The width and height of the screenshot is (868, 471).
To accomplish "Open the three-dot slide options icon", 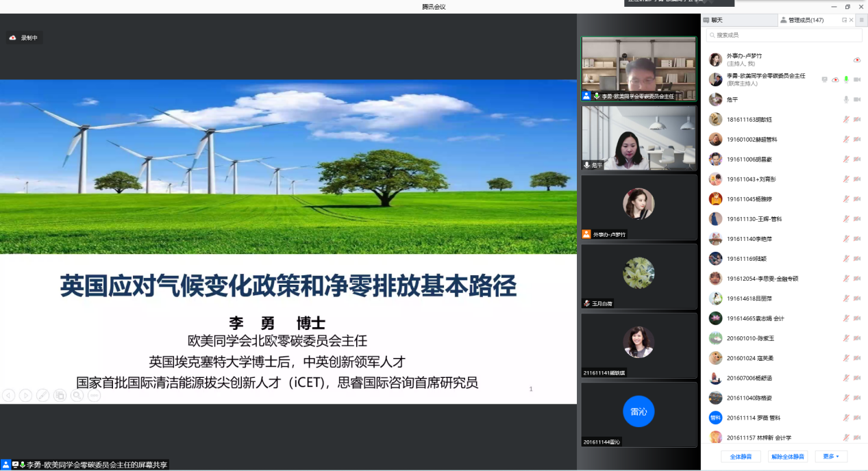I will (x=94, y=395).
